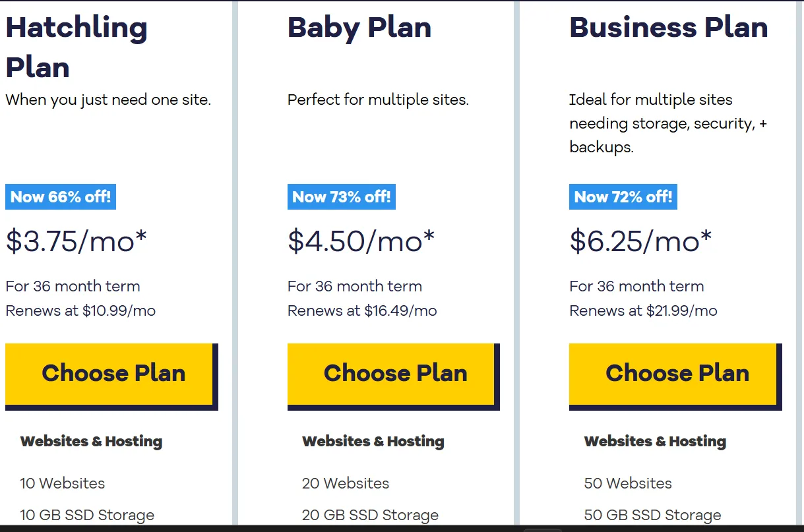Click the Renews at $16.49/mo text

[362, 310]
